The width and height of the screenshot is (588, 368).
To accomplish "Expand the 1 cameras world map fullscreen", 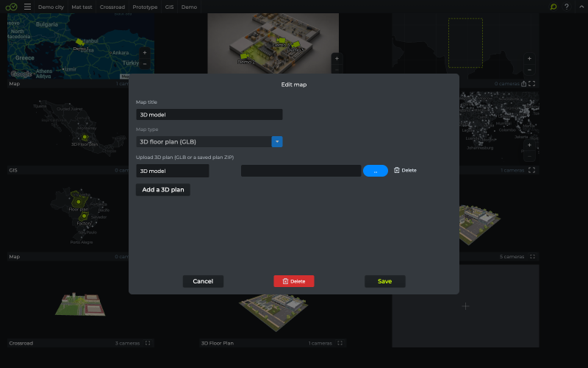I will pos(531,170).
